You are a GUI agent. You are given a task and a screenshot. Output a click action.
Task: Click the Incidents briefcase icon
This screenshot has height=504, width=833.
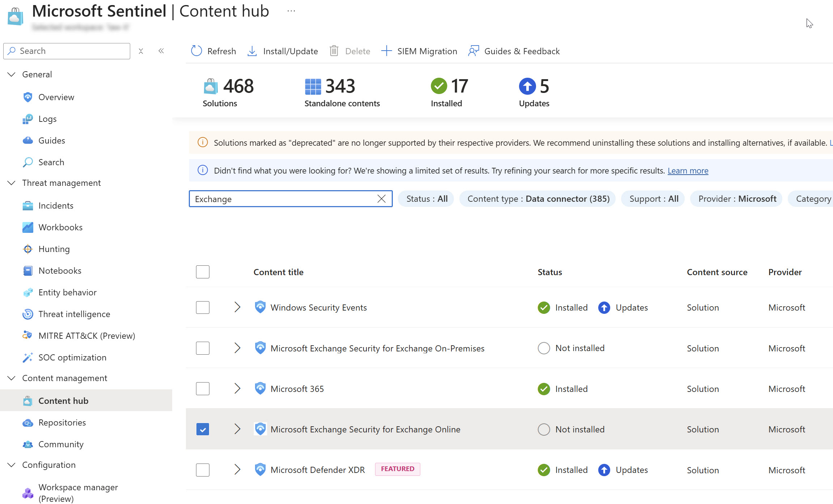point(28,206)
